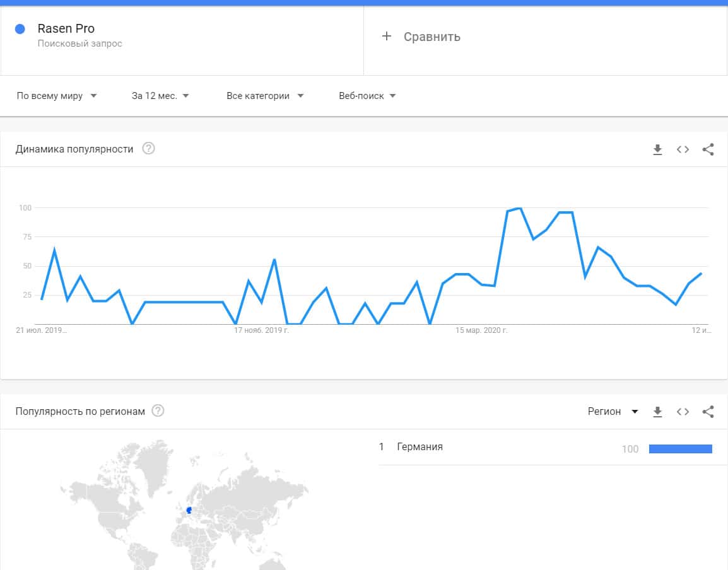Open the По всему миру location dropdown

[57, 96]
